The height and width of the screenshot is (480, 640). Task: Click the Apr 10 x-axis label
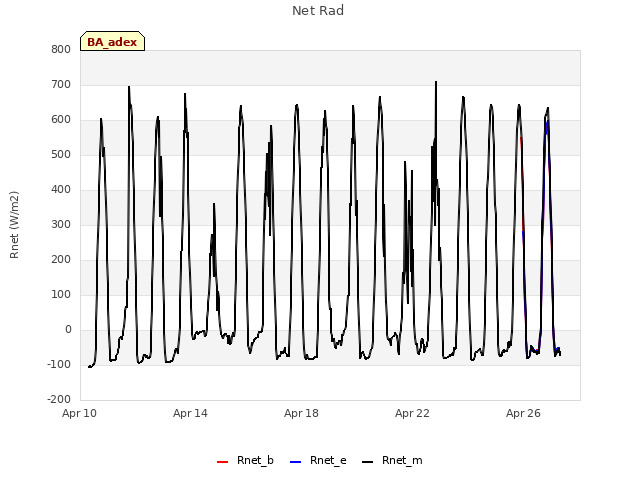click(79, 413)
